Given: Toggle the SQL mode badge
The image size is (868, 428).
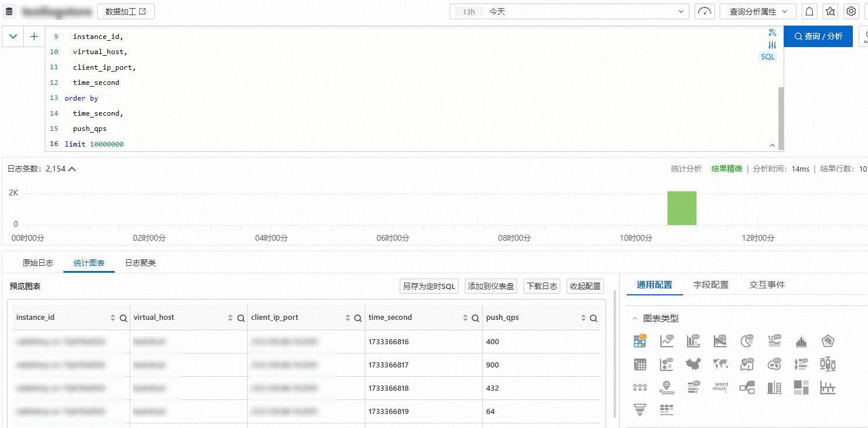Looking at the screenshot, I should click(768, 57).
